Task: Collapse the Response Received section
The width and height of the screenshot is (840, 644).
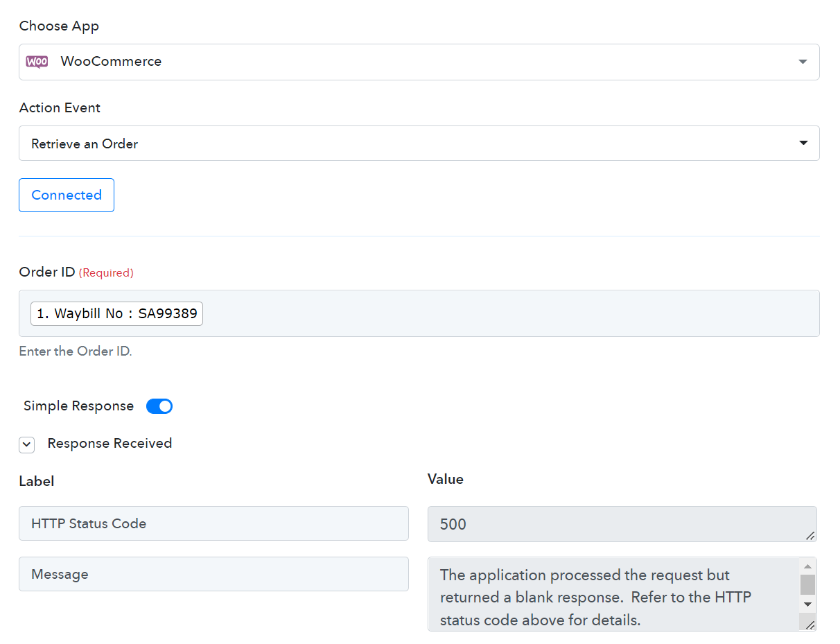Action: (x=26, y=444)
